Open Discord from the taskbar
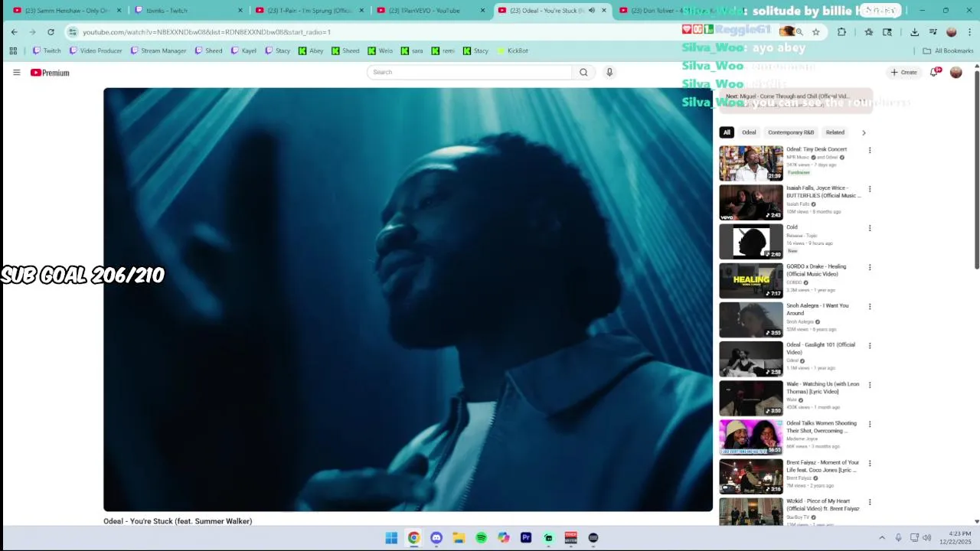 click(436, 538)
